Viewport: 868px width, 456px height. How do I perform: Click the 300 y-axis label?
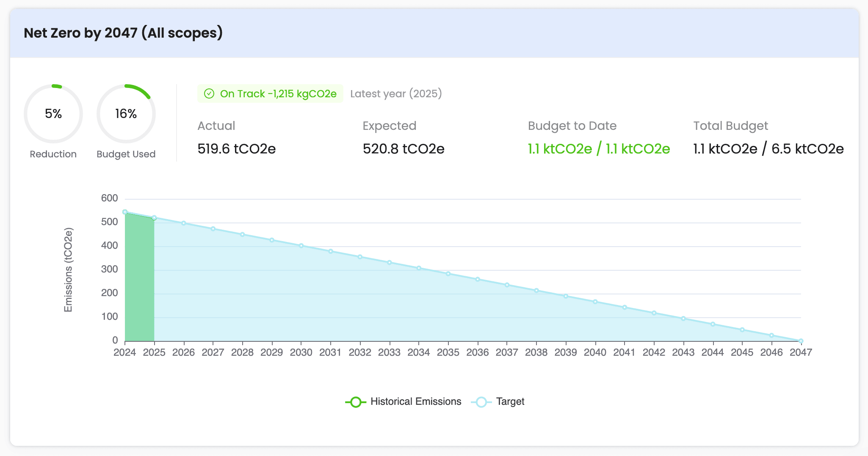pos(109,269)
